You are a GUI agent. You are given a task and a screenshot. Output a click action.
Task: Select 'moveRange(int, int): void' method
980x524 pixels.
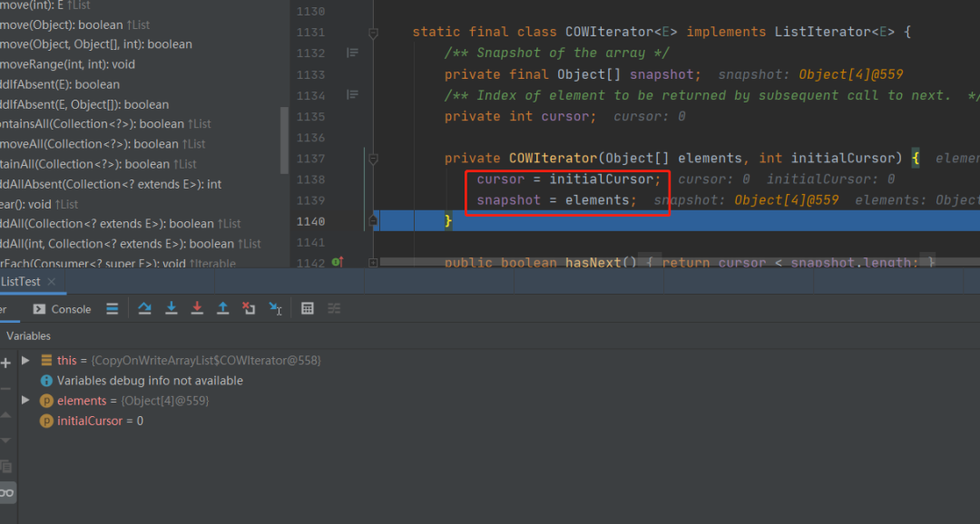(x=67, y=64)
